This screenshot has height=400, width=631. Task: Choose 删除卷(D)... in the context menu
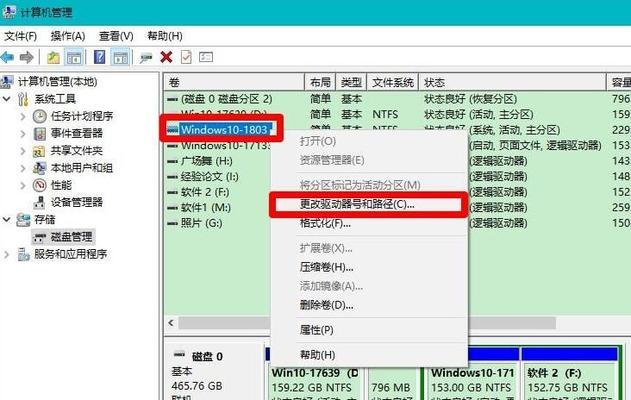click(x=368, y=305)
